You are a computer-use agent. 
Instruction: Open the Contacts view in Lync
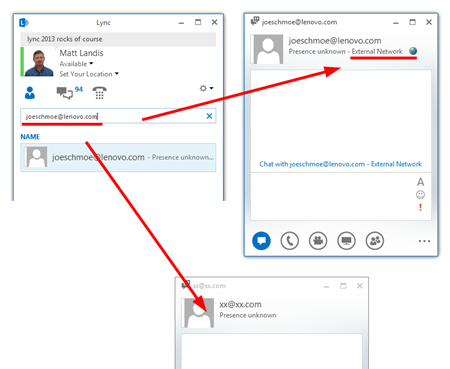click(30, 93)
